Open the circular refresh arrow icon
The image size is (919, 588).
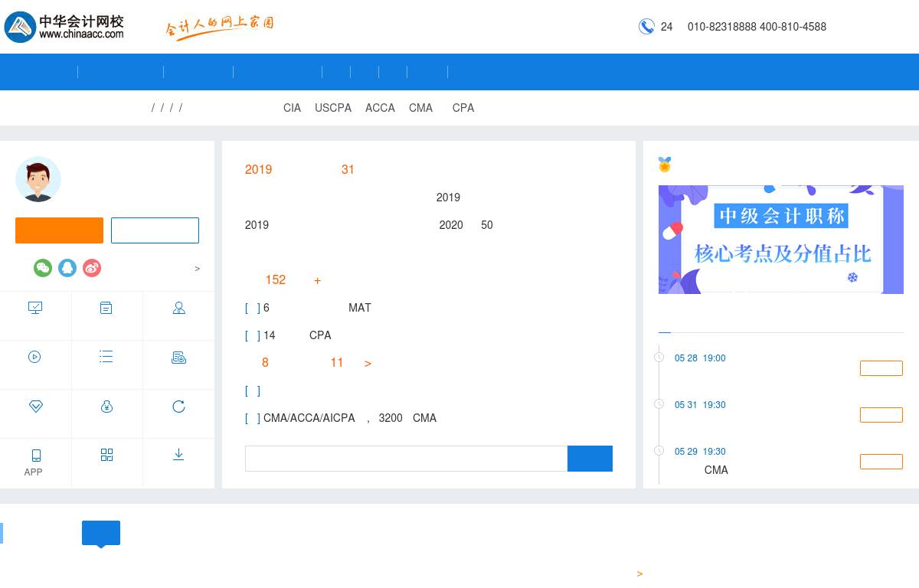click(178, 407)
